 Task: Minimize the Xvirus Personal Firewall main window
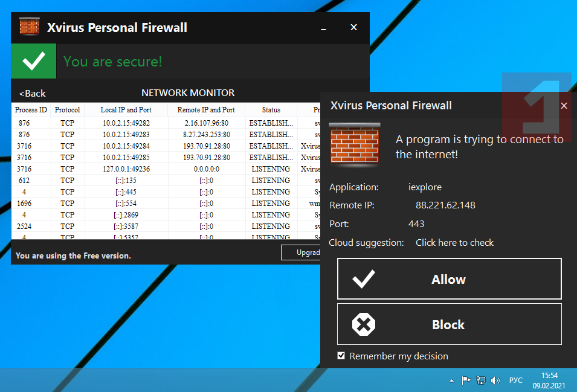pyautogui.click(x=323, y=28)
